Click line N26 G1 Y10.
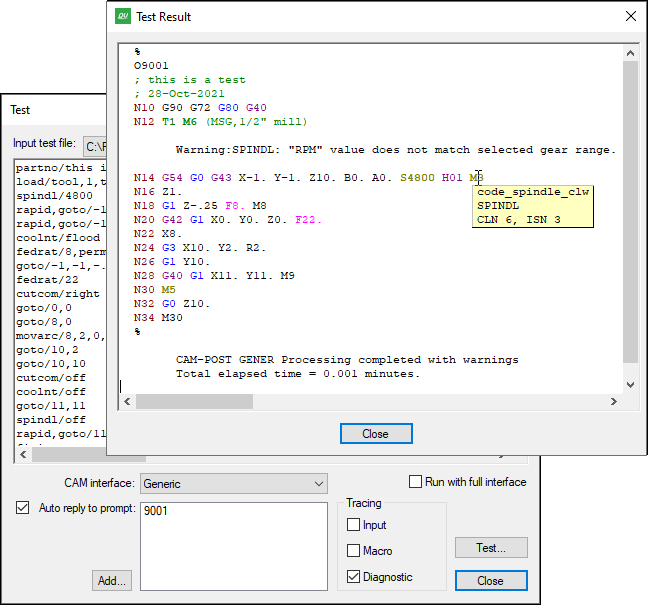This screenshot has height=605, width=648. pyautogui.click(x=172, y=262)
